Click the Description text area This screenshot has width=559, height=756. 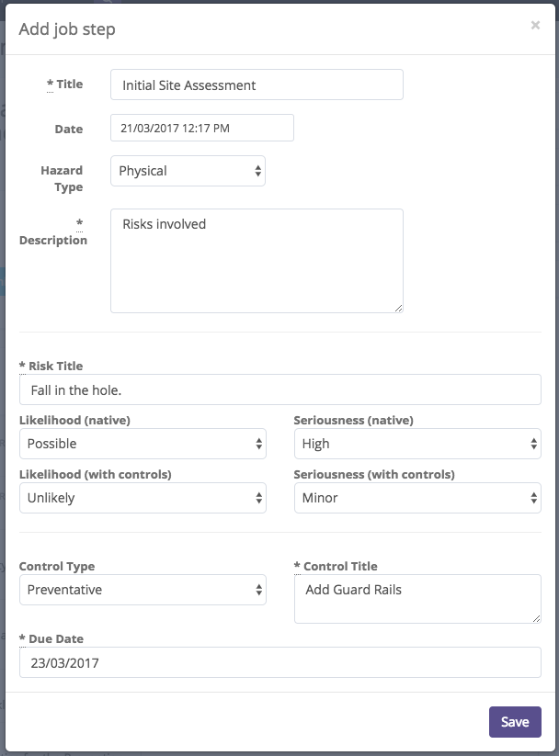[x=257, y=260]
